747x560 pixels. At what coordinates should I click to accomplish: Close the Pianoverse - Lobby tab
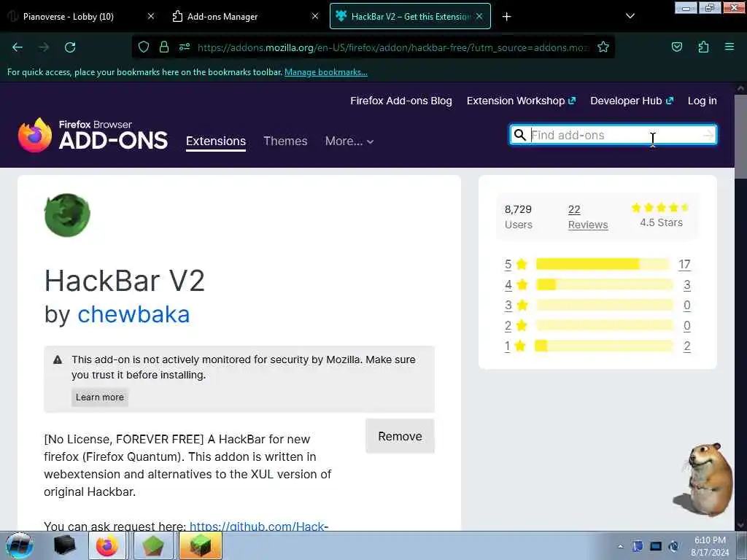click(x=150, y=16)
